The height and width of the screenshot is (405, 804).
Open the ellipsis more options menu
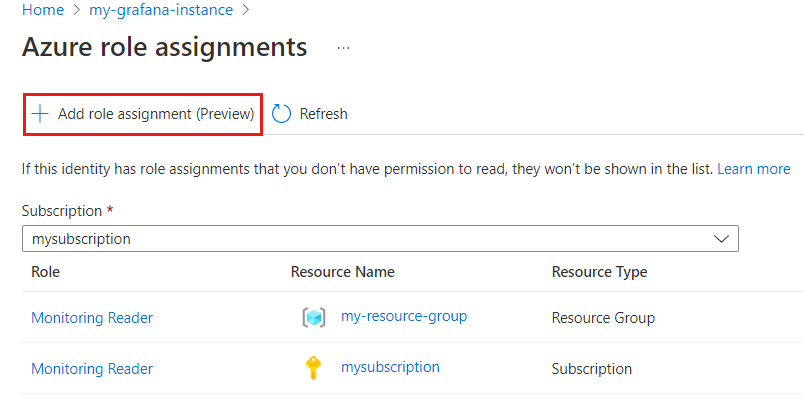click(x=343, y=48)
